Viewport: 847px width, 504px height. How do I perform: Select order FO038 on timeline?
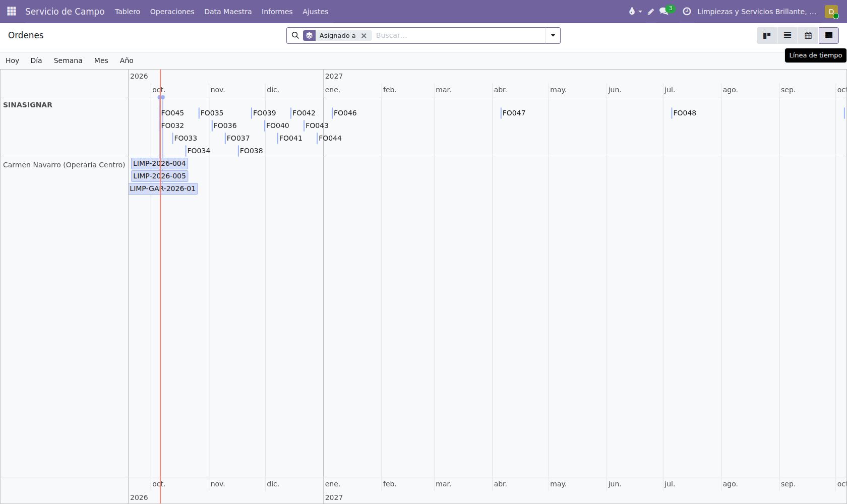251,151
